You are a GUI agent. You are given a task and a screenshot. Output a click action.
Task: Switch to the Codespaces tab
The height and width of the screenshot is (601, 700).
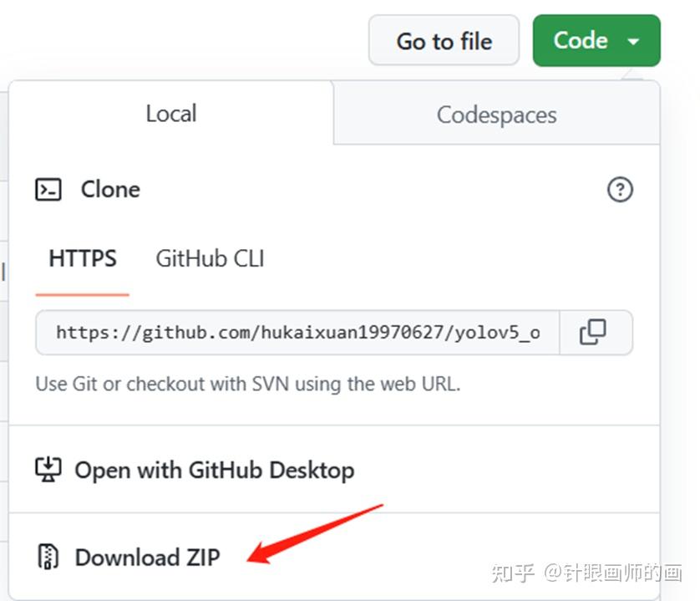coord(496,115)
